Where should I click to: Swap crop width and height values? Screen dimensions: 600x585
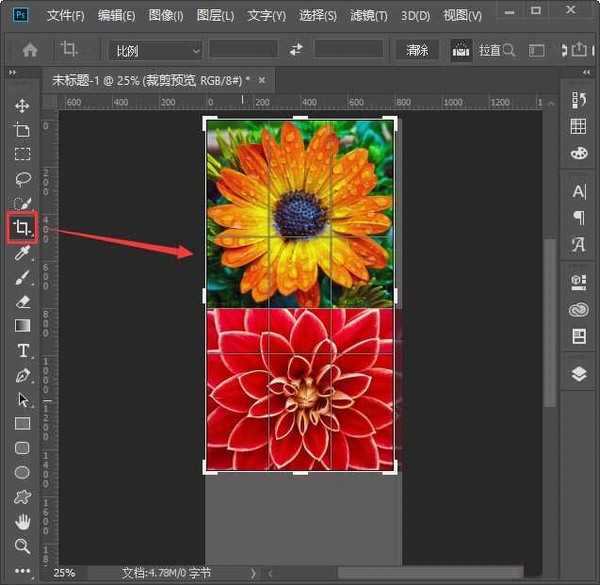tap(296, 49)
